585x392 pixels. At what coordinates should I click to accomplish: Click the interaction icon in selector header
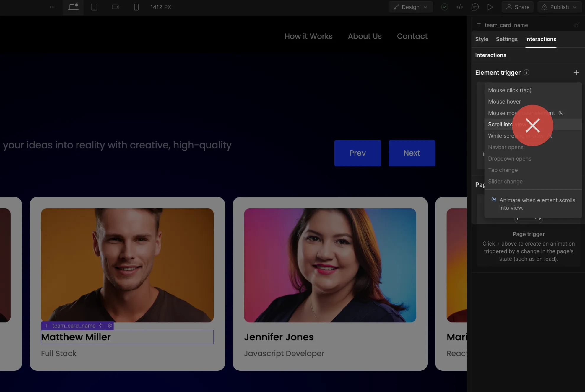576,25
